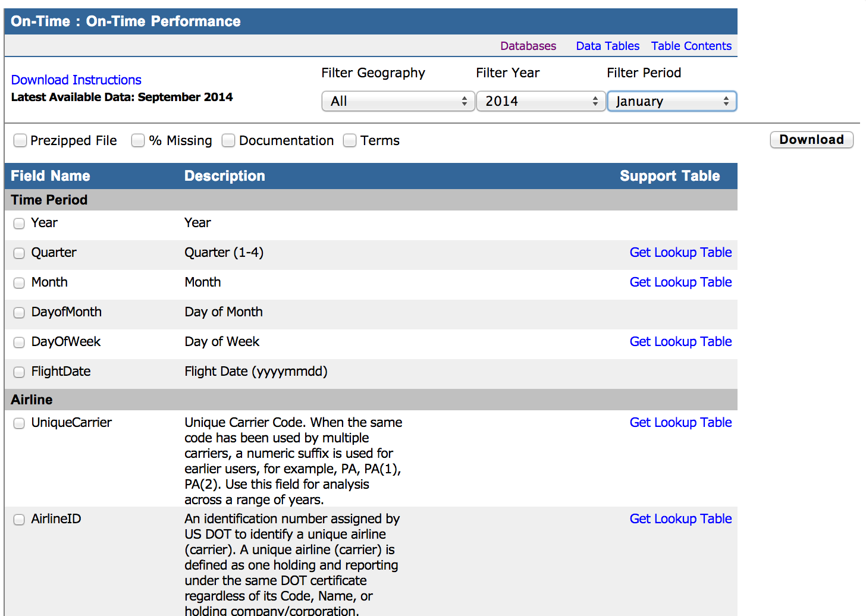Tick the Documentation checkbox
The width and height of the screenshot is (866, 616).
click(228, 140)
